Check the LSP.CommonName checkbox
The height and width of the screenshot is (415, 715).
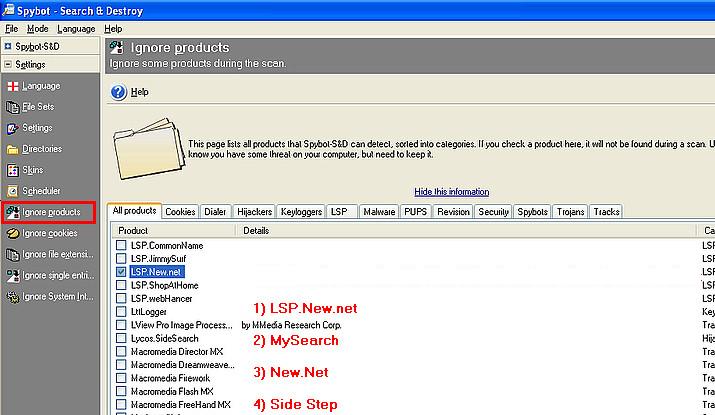pyautogui.click(x=121, y=245)
